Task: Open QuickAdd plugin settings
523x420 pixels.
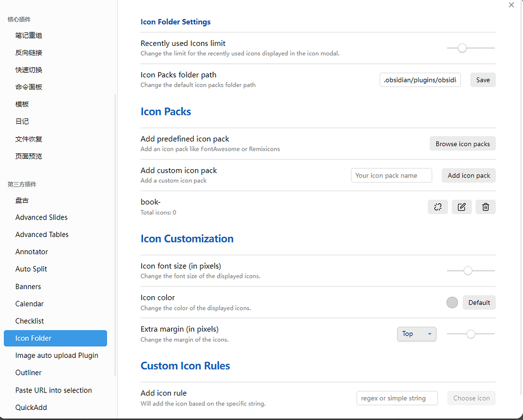Action: [31, 408]
